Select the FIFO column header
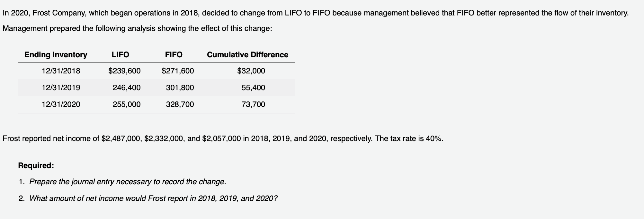 (x=174, y=55)
